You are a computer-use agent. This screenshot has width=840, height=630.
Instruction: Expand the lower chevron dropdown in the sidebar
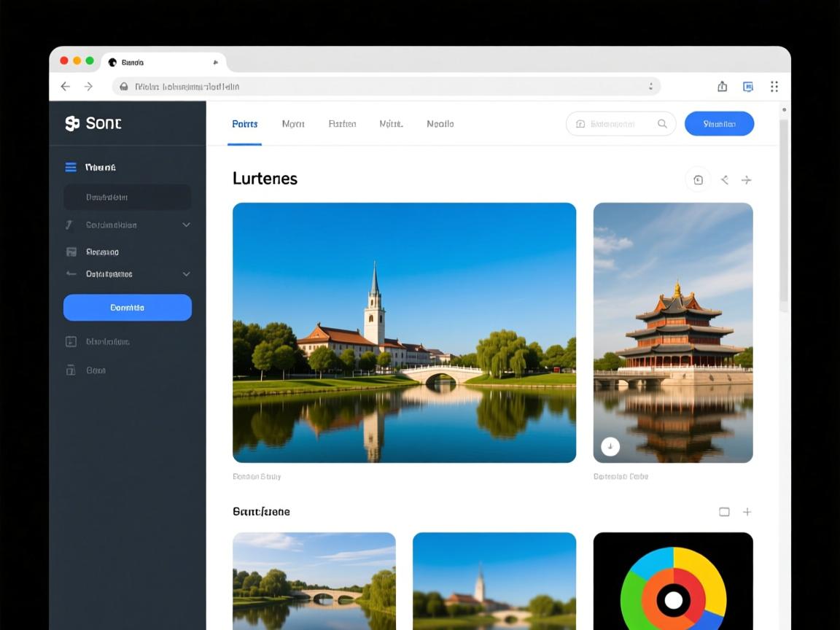click(186, 274)
